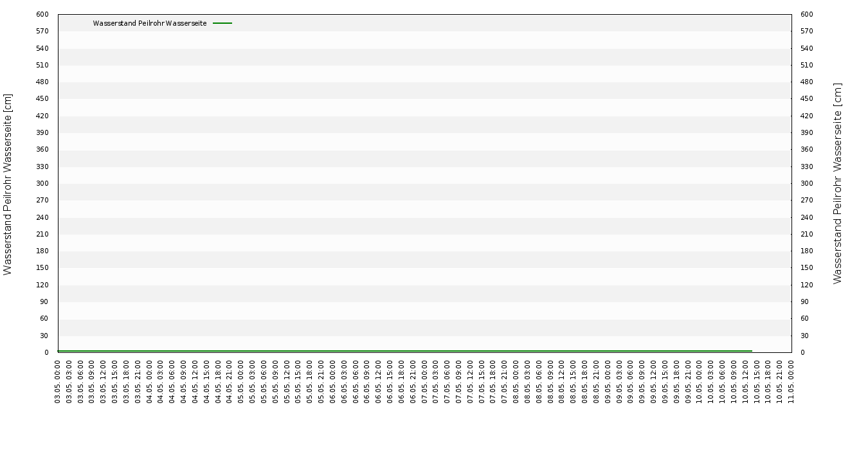Click left-axis tick value 210
This screenshot has width=868, height=450.
pyautogui.click(x=43, y=234)
